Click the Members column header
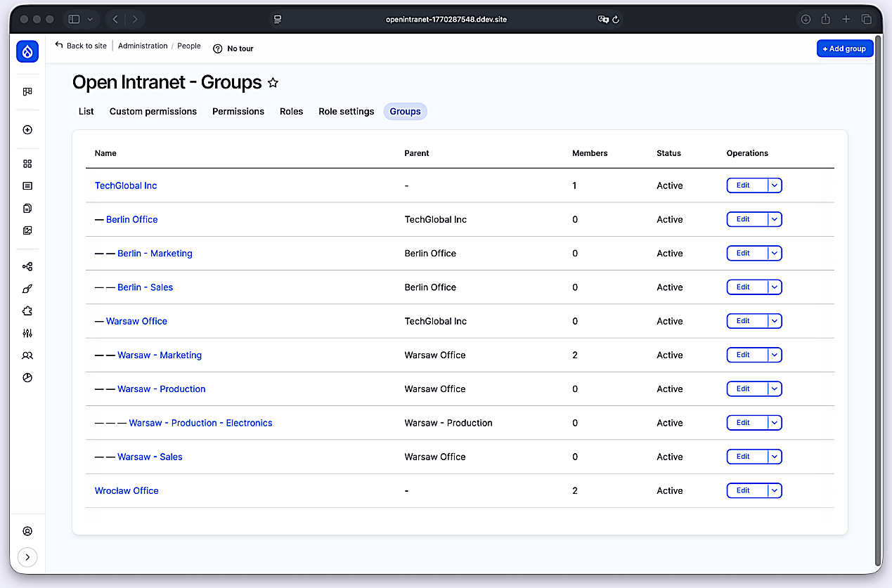This screenshot has height=588, width=892. coord(590,153)
